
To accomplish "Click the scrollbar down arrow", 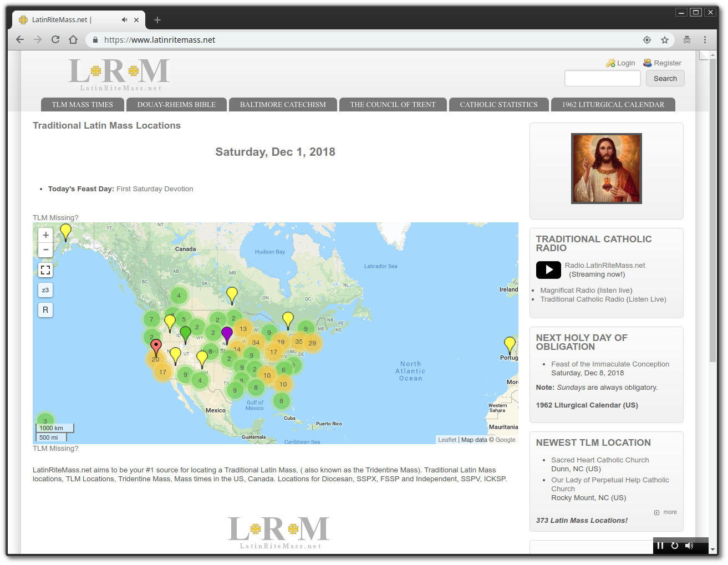I will point(713,549).
